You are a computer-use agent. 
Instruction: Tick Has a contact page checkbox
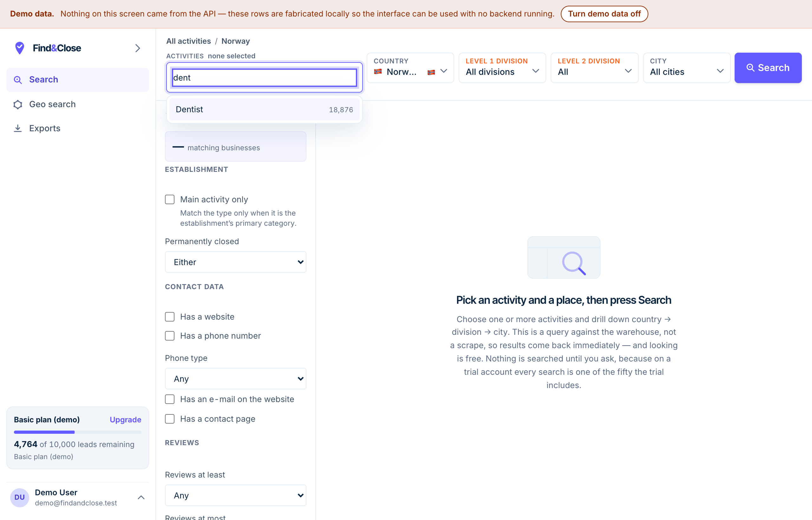[x=170, y=419]
